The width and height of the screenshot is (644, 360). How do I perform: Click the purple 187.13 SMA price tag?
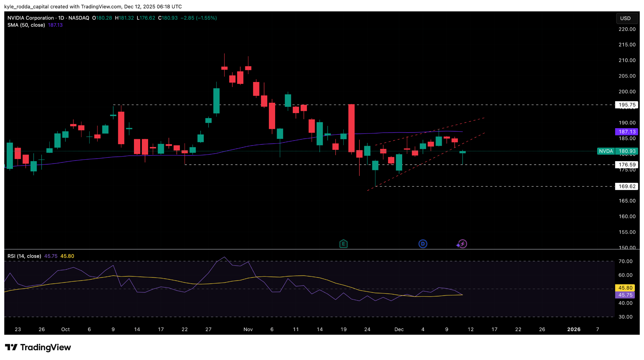(627, 132)
